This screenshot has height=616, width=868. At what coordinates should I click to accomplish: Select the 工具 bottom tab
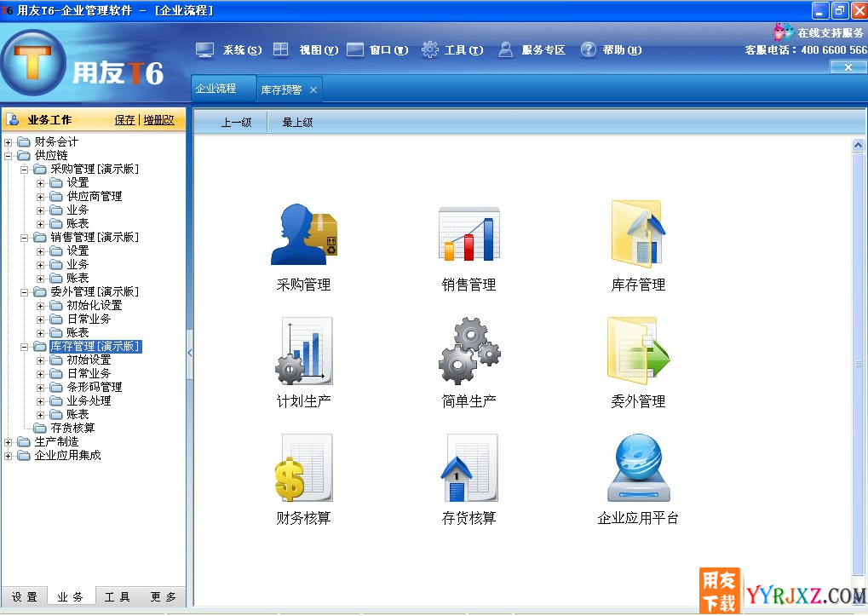click(x=118, y=596)
